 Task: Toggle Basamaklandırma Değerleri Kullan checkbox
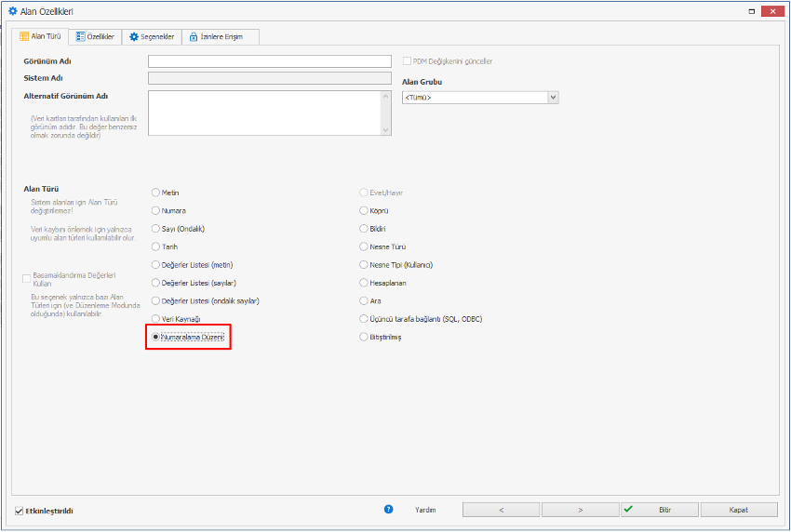pyautogui.click(x=27, y=278)
